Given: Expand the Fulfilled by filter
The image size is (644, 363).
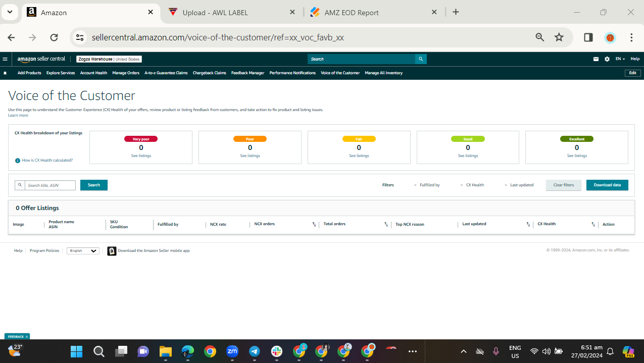Looking at the screenshot, I should point(427,185).
